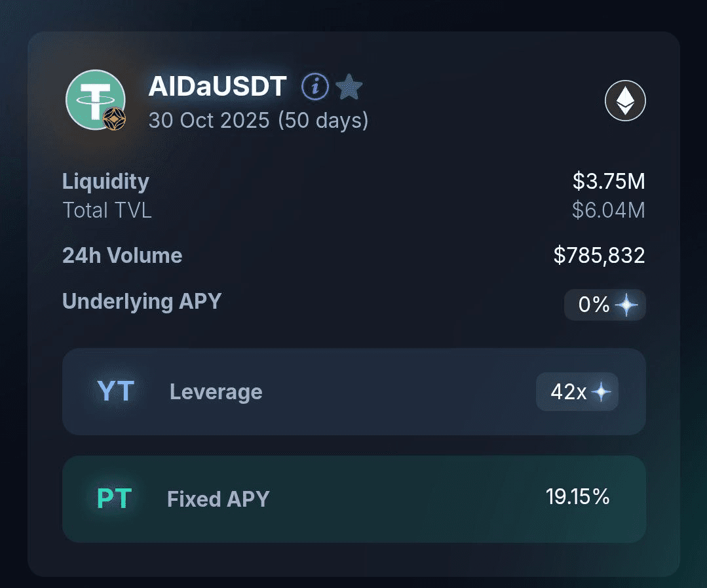Open the PT Fixed APY row

(354, 499)
